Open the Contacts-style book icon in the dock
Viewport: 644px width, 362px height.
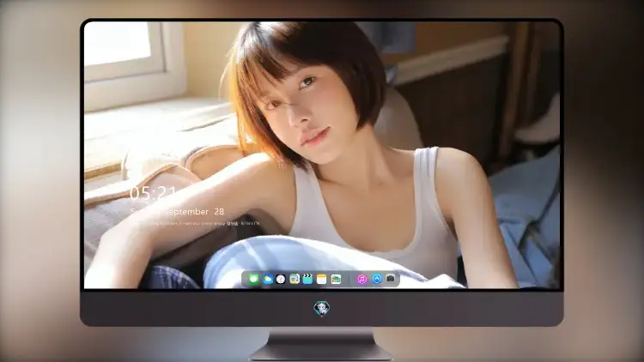point(295,280)
